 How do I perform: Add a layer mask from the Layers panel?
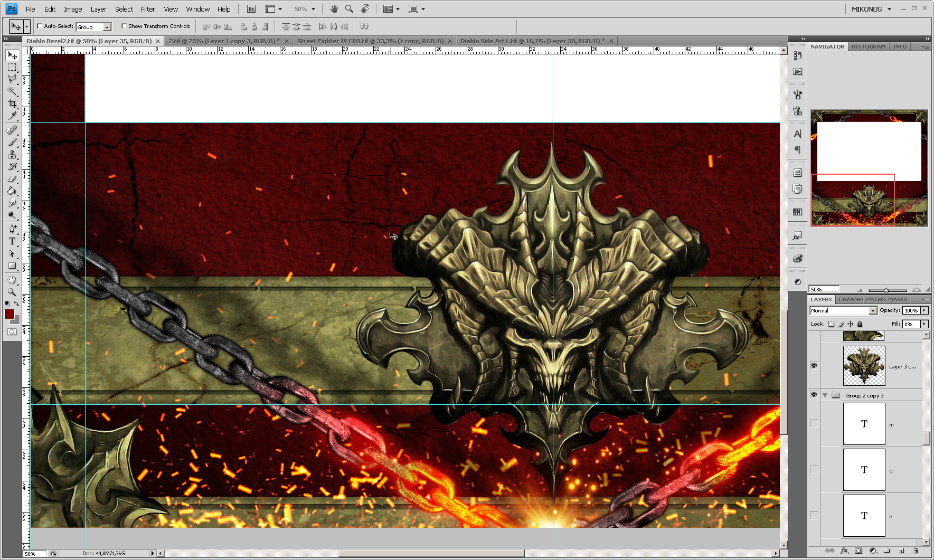click(858, 550)
